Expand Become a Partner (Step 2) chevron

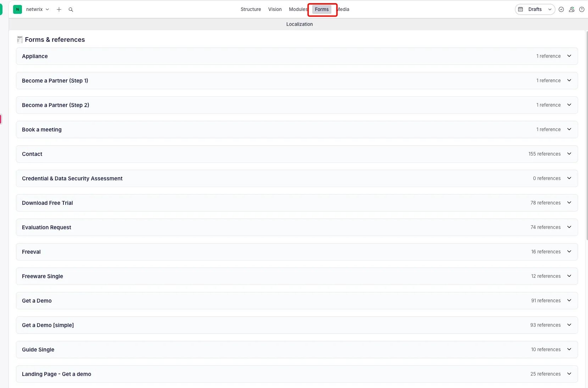[569, 105]
